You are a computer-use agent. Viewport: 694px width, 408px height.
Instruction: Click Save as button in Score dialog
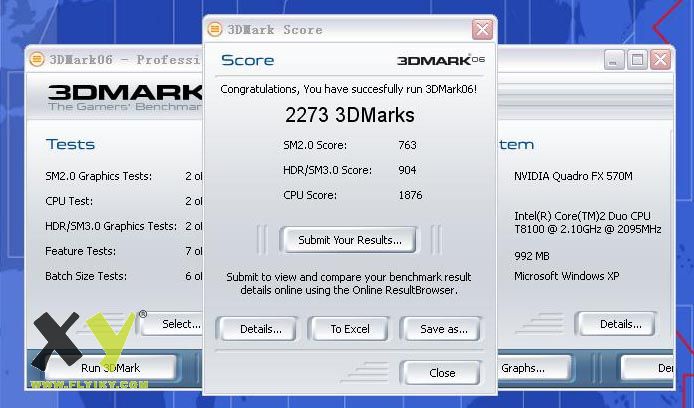point(443,329)
